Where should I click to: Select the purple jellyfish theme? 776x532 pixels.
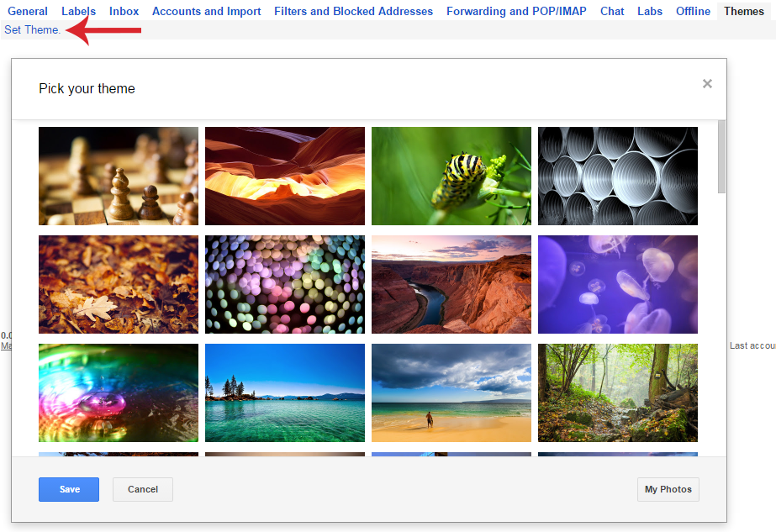point(618,284)
